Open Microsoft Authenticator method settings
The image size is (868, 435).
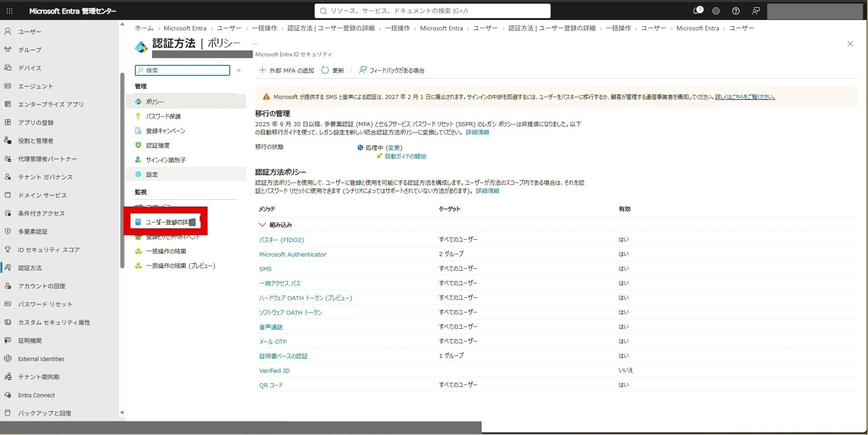[x=293, y=254]
